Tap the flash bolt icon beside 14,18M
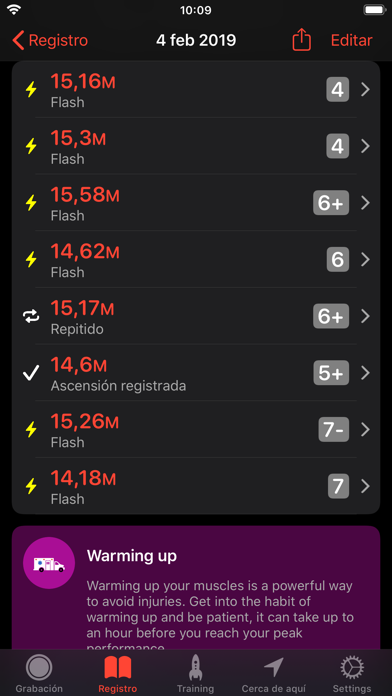This screenshot has width=392, height=696. [31, 486]
